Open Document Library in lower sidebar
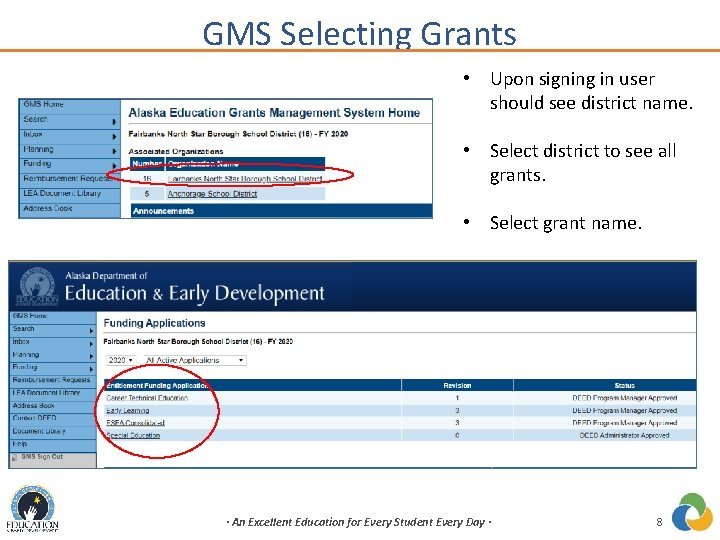The image size is (720, 540). point(39,431)
